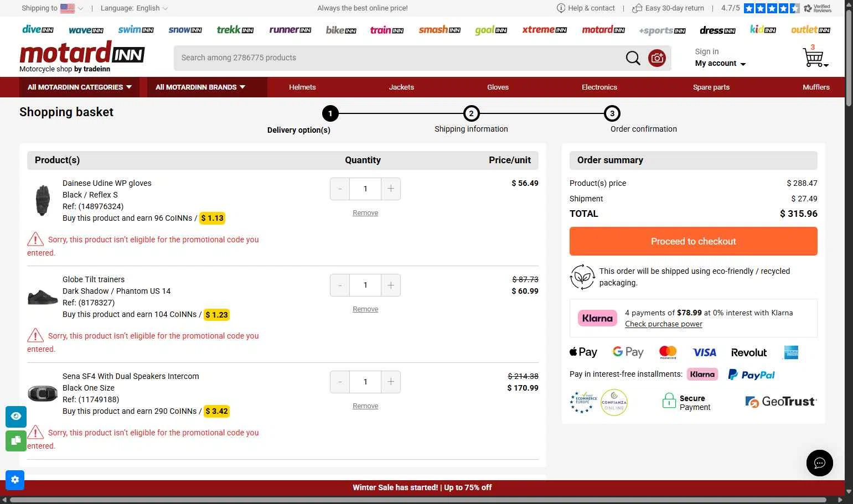
Task: Decrease quantity of Globe Tilt trainers
Action: coord(340,285)
